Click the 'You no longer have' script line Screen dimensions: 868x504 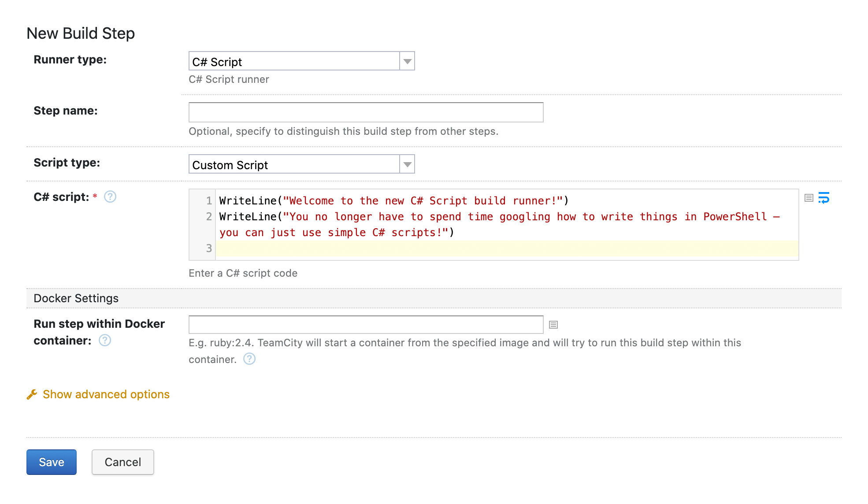coord(499,217)
